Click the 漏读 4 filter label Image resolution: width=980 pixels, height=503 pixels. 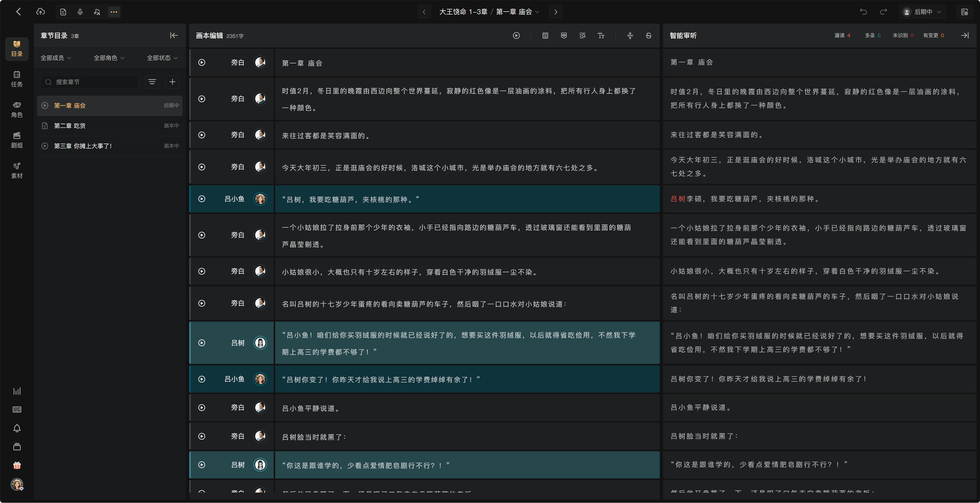[x=842, y=36]
